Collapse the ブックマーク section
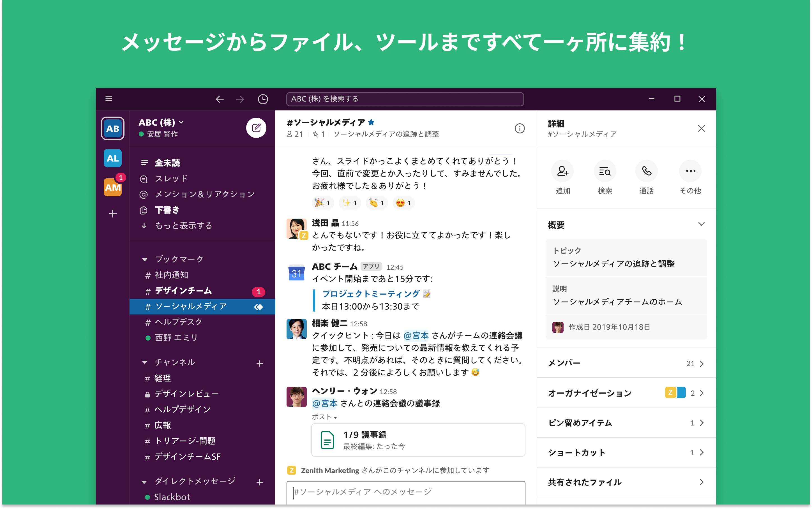Image resolution: width=812 pixels, height=509 pixels. pyautogui.click(x=145, y=260)
